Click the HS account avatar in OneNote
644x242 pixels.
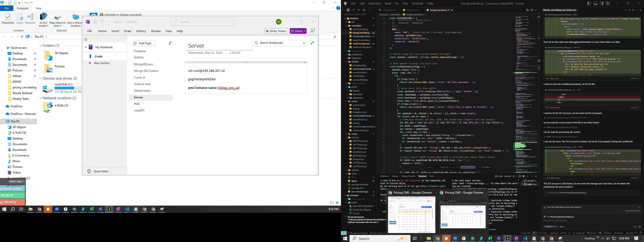pos(278,22)
